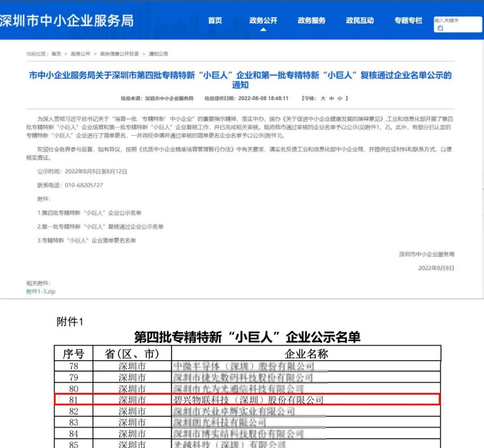484x448 pixels.
Task: Open the 专题专栏 navigation menu
Action: [x=408, y=20]
